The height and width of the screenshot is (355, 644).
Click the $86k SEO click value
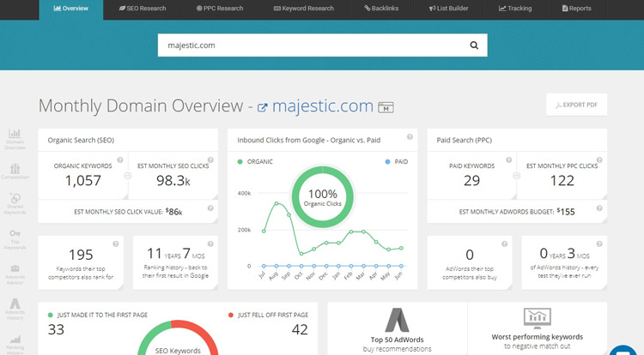click(x=173, y=212)
